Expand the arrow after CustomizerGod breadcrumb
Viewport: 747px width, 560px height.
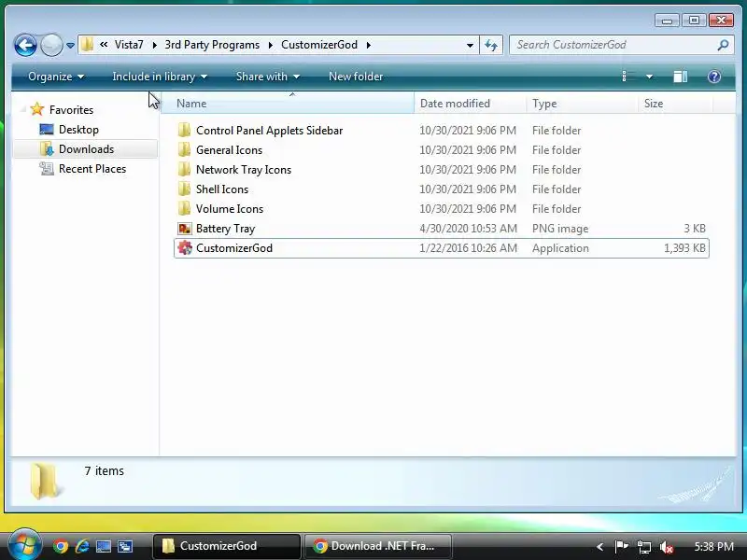pos(368,45)
